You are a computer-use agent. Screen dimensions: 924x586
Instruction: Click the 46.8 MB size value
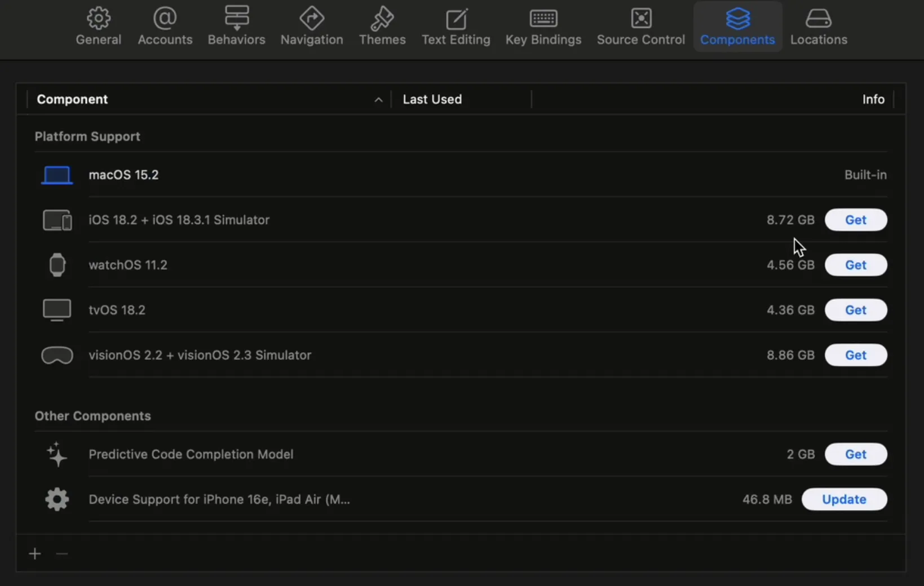767,499
